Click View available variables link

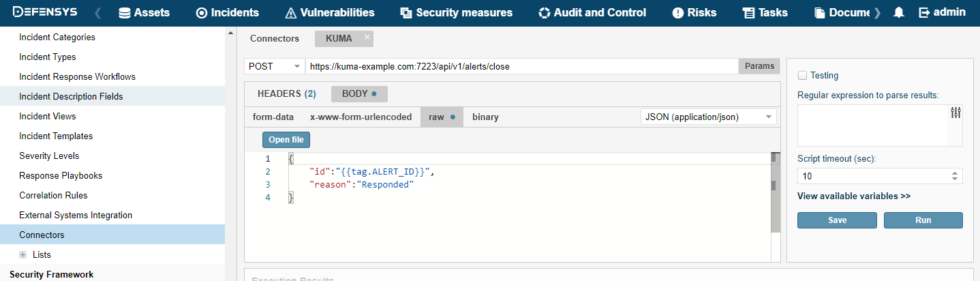[853, 196]
